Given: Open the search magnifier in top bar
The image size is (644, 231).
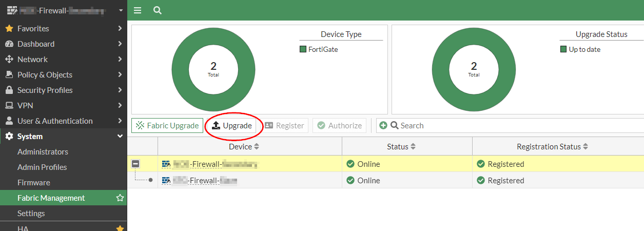Looking at the screenshot, I should [158, 10].
